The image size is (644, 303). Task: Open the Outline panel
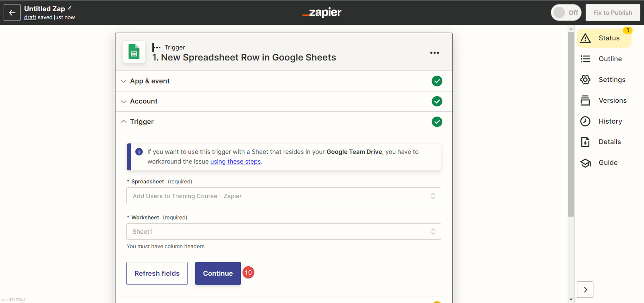610,59
